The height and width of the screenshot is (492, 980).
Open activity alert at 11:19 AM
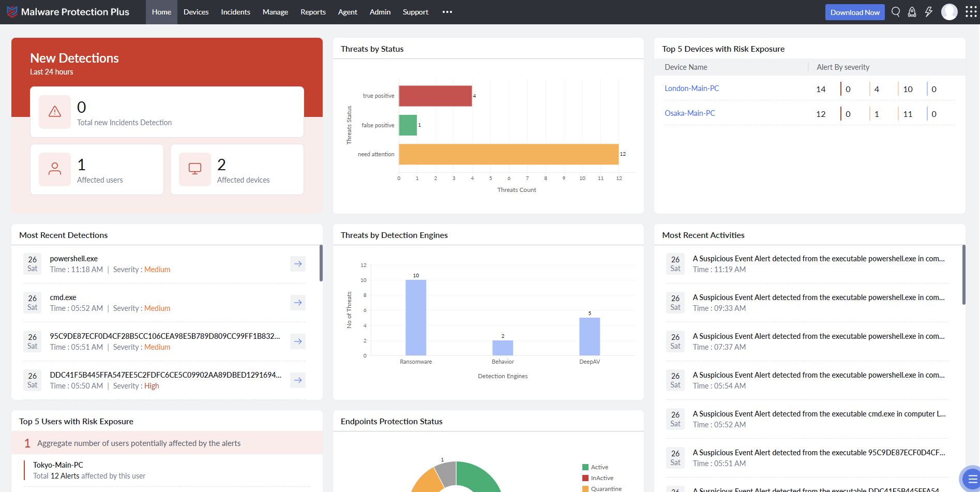pyautogui.click(x=807, y=264)
